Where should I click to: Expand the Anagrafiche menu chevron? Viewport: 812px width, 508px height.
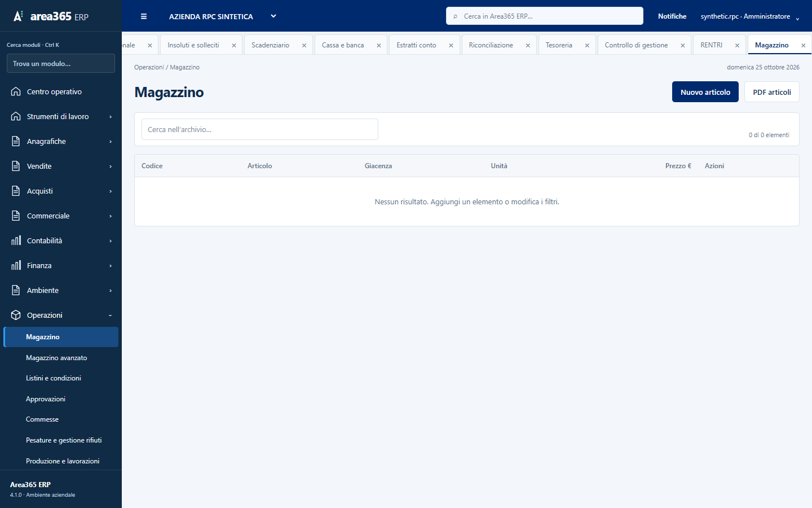(111, 142)
